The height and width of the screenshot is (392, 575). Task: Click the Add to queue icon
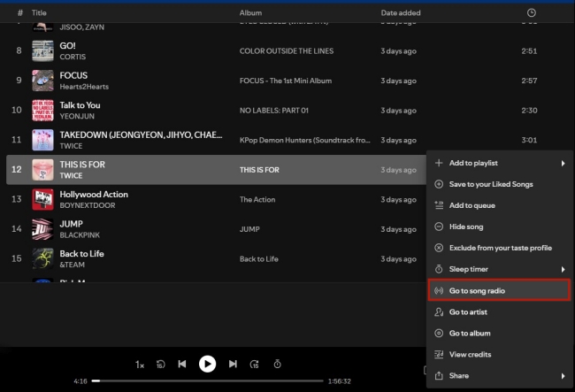(439, 205)
